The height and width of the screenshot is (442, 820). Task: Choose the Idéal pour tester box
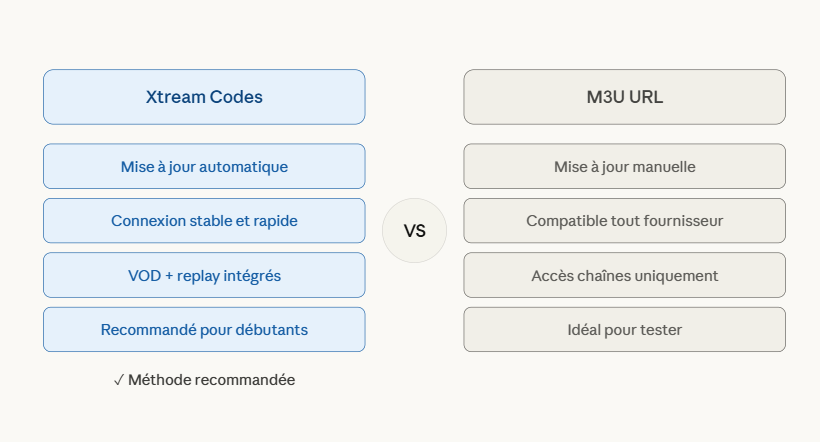(624, 329)
